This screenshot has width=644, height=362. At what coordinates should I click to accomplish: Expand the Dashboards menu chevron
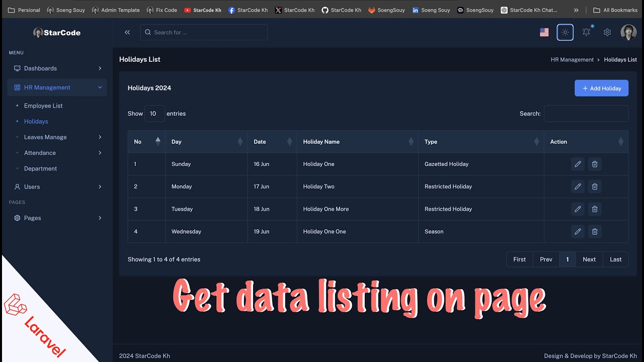tap(100, 68)
